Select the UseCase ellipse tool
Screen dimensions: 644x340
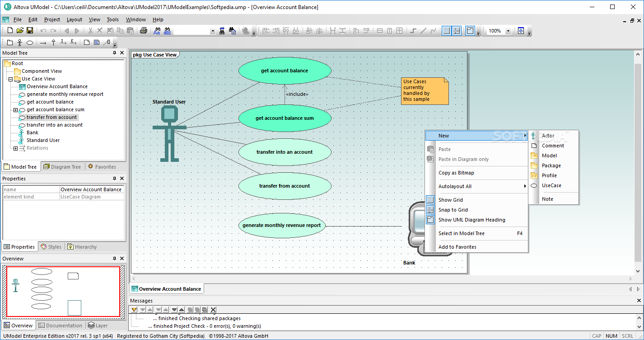coord(30,42)
